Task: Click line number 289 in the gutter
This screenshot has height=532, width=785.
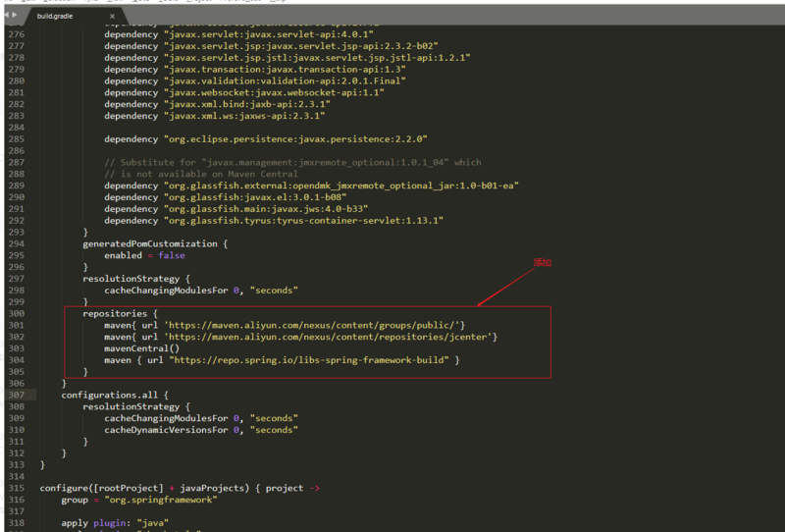Action: coord(16,186)
